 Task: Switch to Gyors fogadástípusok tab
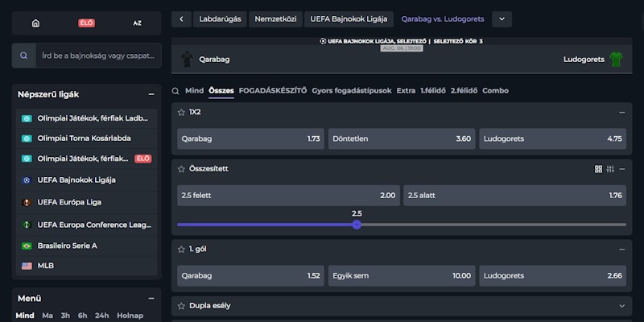352,91
